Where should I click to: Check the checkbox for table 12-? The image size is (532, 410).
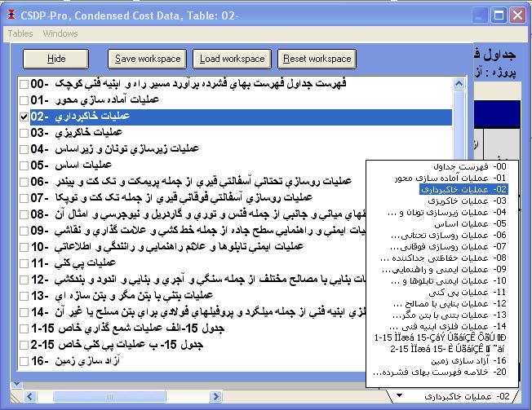tap(24, 280)
